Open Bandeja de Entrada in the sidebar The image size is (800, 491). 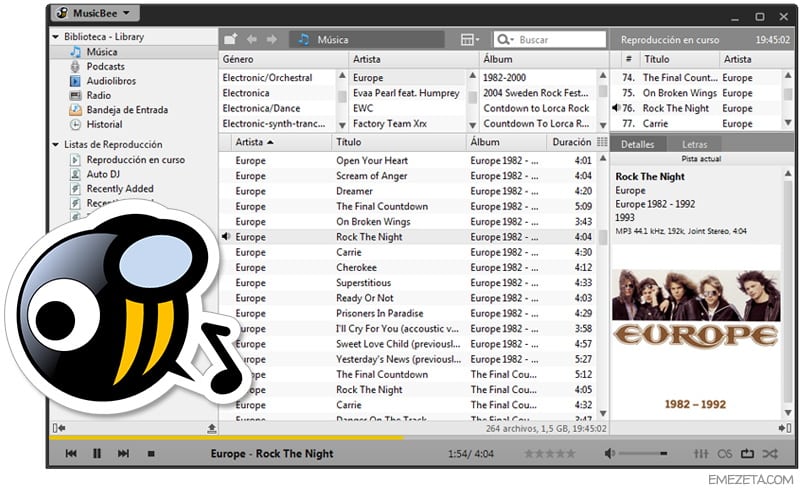[x=127, y=110]
